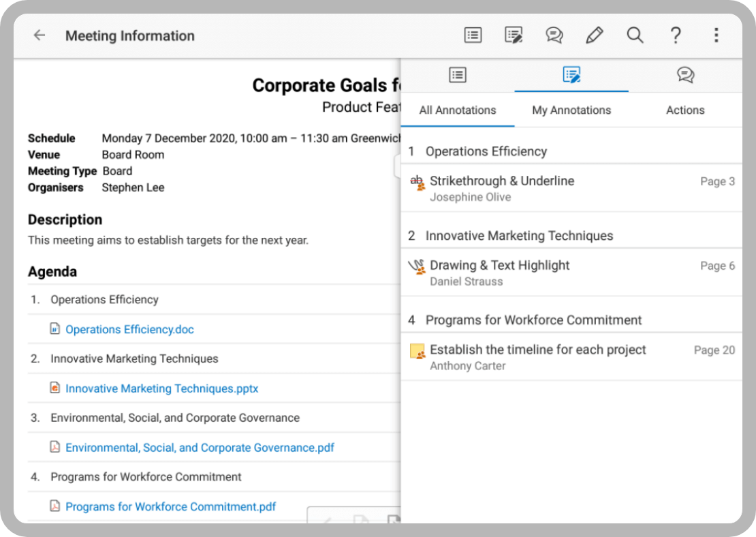This screenshot has height=537, width=756.
Task: Open annotations icon in top toolbar
Action: click(514, 35)
